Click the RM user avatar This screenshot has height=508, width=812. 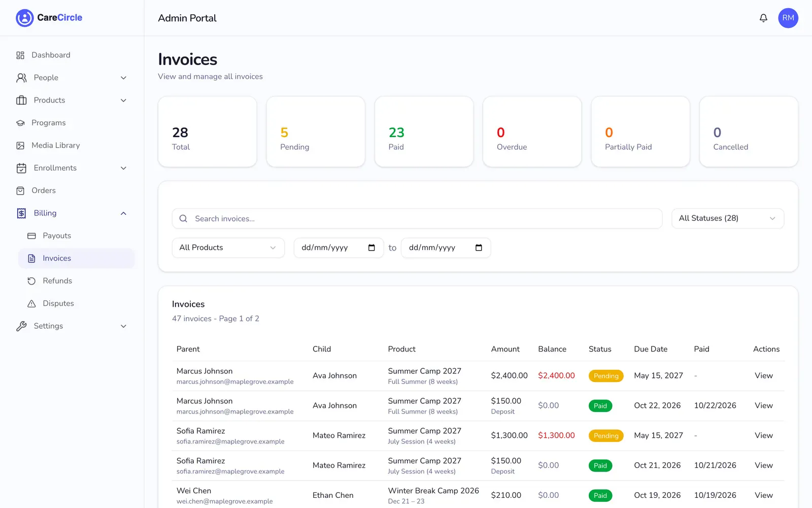788,18
